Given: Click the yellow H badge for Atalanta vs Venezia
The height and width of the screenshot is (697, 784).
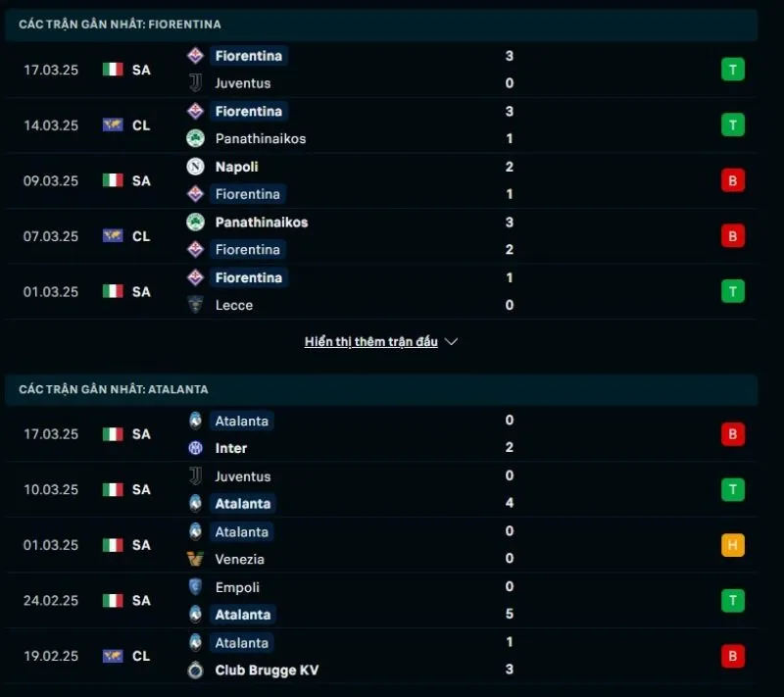Looking at the screenshot, I should [x=732, y=544].
